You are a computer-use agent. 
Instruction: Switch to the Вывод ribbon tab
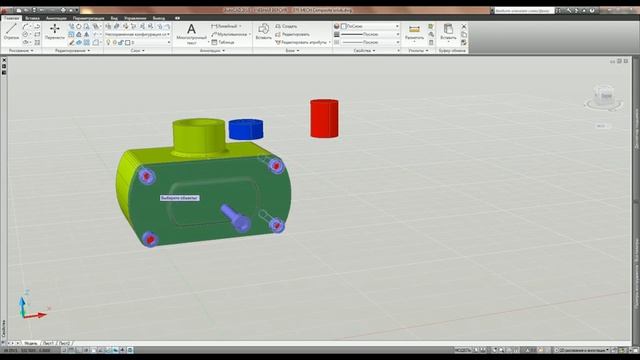coord(159,18)
